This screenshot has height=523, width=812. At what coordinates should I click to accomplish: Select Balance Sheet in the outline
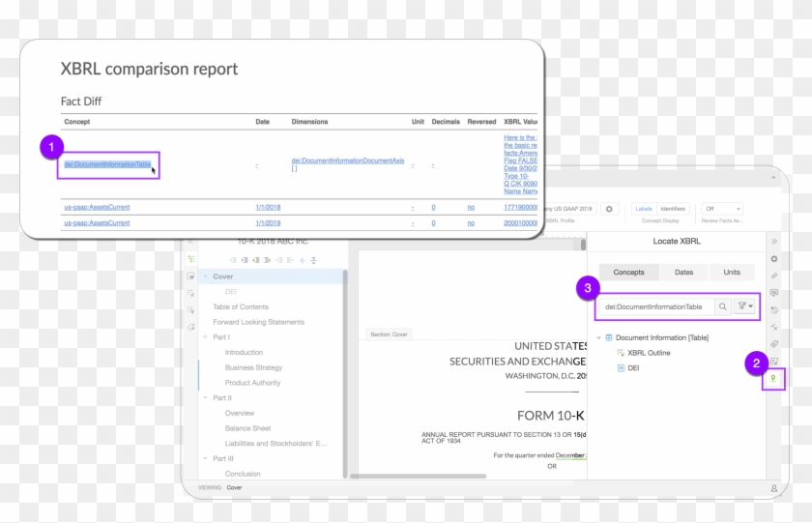coord(247,428)
